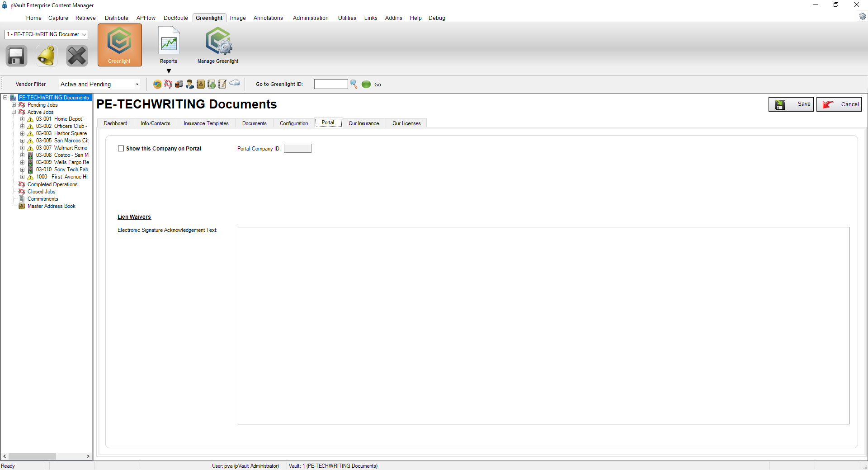Click warning icon for 03-001 Home Depot

click(x=30, y=119)
